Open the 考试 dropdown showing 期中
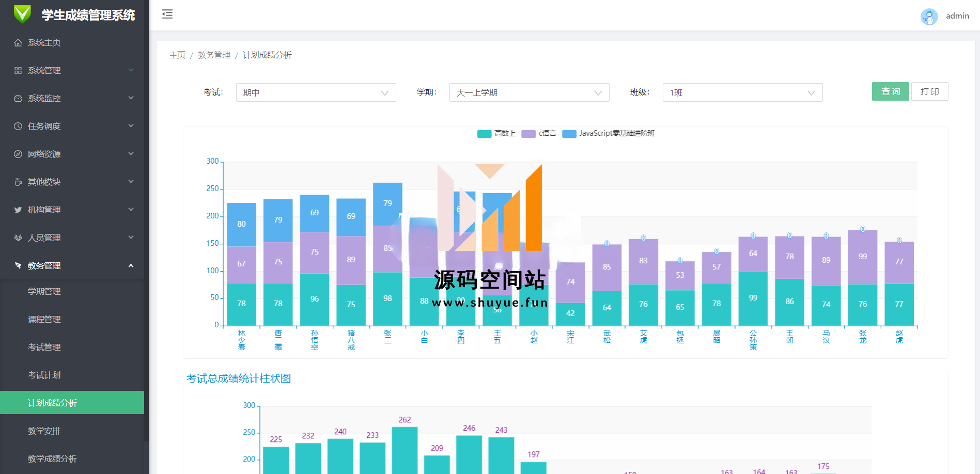Viewport: 980px width, 474px height. (x=316, y=92)
